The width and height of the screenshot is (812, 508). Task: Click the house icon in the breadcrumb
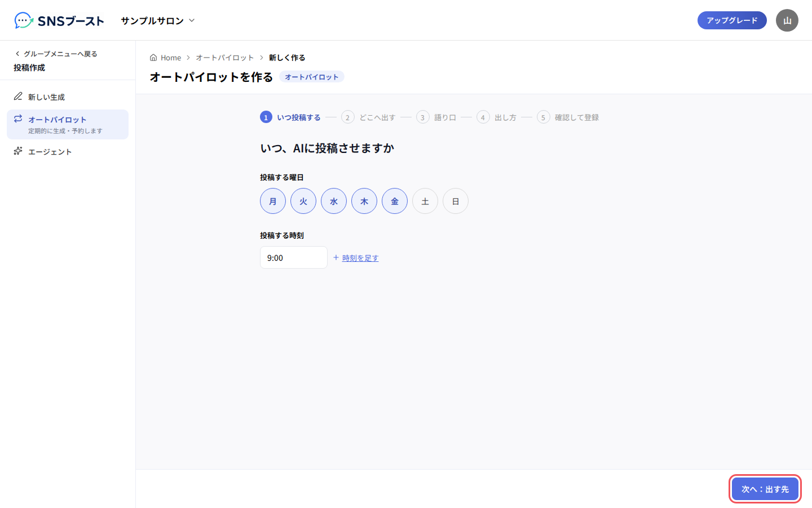[153, 58]
